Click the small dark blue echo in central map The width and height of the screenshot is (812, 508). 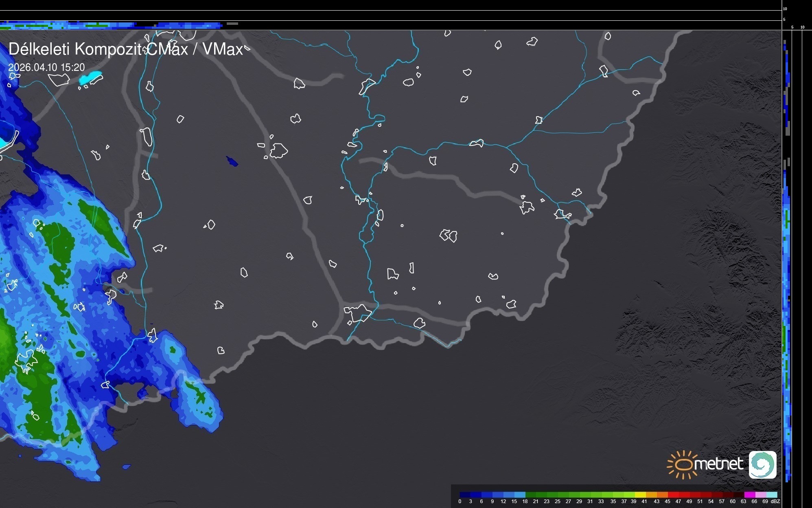click(232, 161)
